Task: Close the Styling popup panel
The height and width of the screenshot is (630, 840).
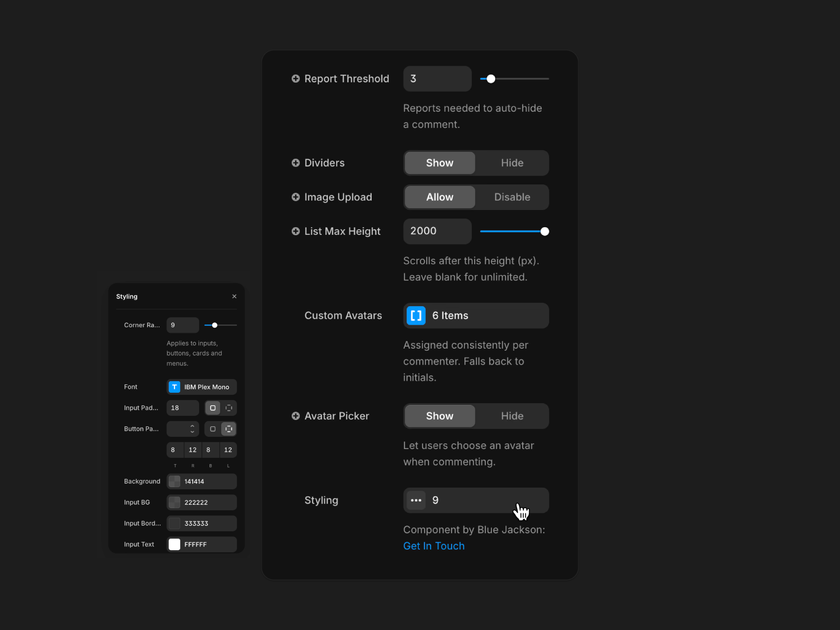Action: point(234,297)
